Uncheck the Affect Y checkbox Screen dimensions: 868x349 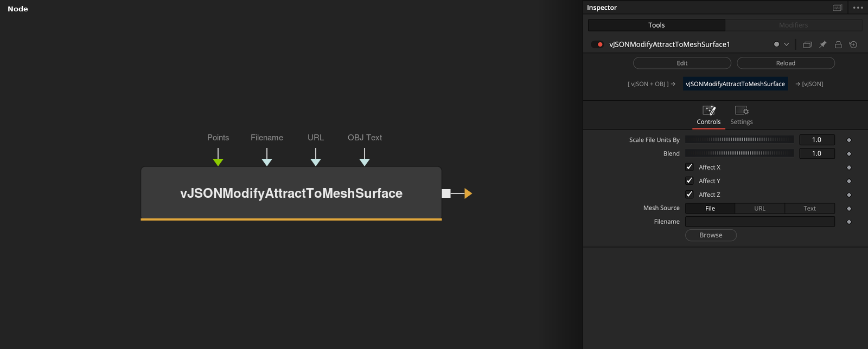690,180
